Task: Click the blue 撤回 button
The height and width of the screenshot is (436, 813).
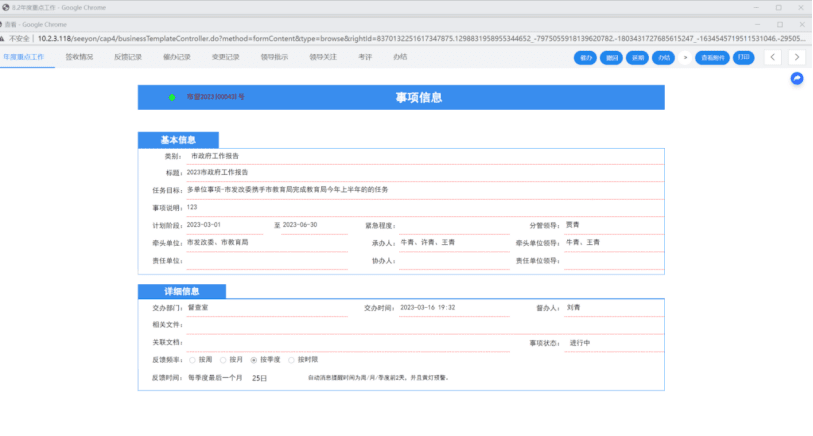Action: (x=611, y=58)
